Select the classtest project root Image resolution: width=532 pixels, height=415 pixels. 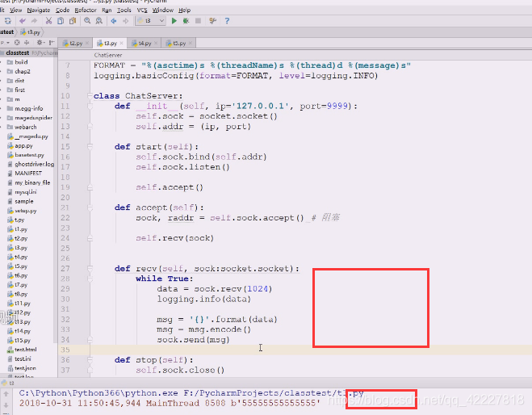[18, 52]
